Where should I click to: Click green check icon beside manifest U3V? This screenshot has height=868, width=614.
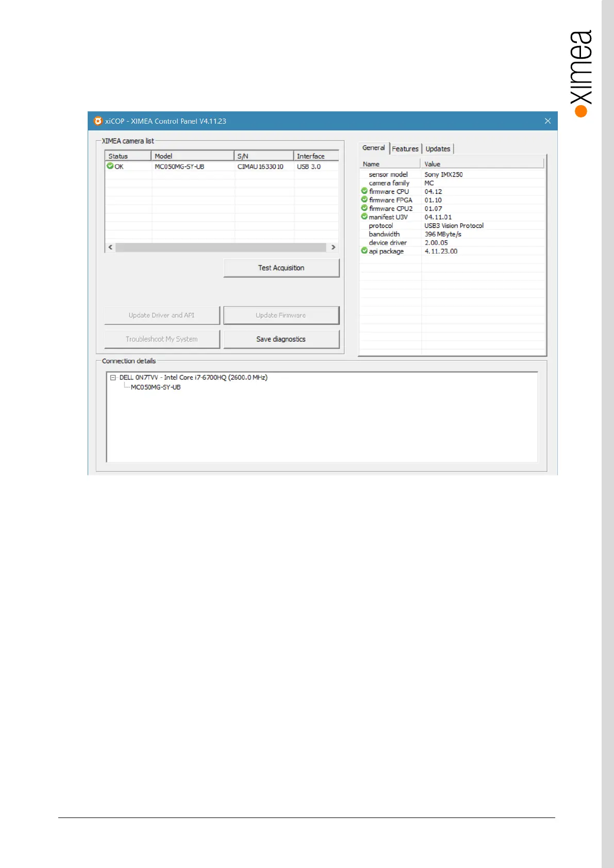click(364, 217)
